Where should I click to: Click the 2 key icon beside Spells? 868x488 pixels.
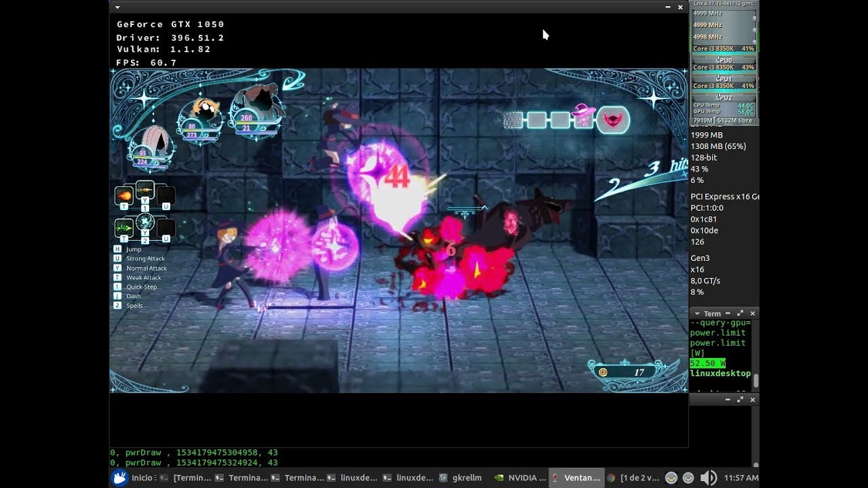pyautogui.click(x=117, y=306)
